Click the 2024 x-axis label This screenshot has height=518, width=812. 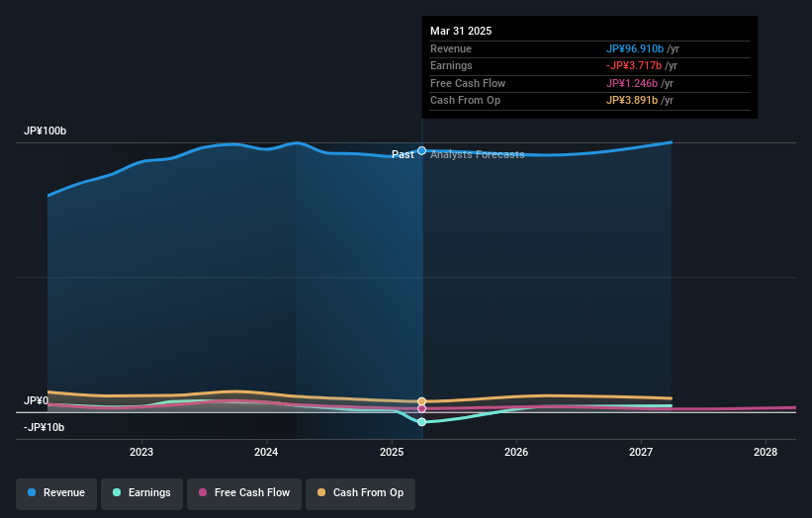coord(266,452)
